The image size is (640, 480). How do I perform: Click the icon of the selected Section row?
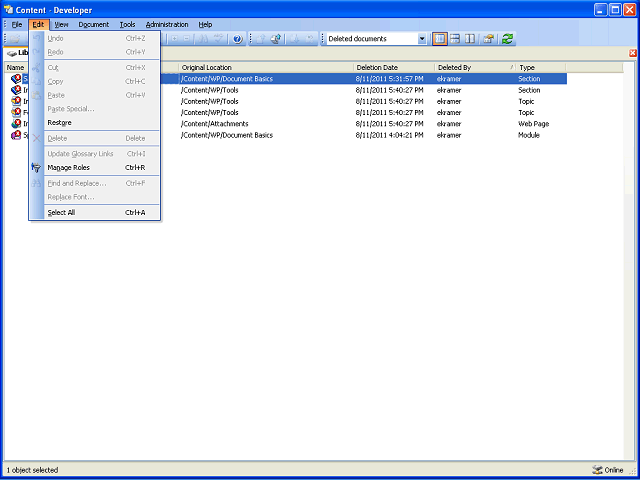pyautogui.click(x=16, y=79)
